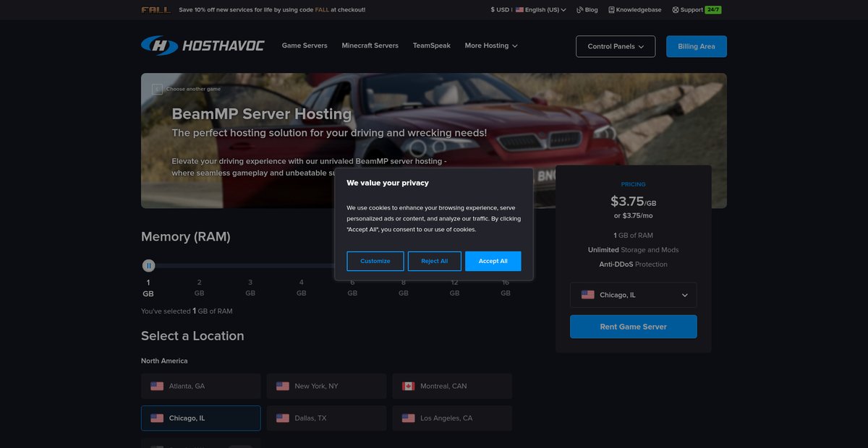868x448 pixels.
Task: Click Rent Game Server button
Action: 634,327
